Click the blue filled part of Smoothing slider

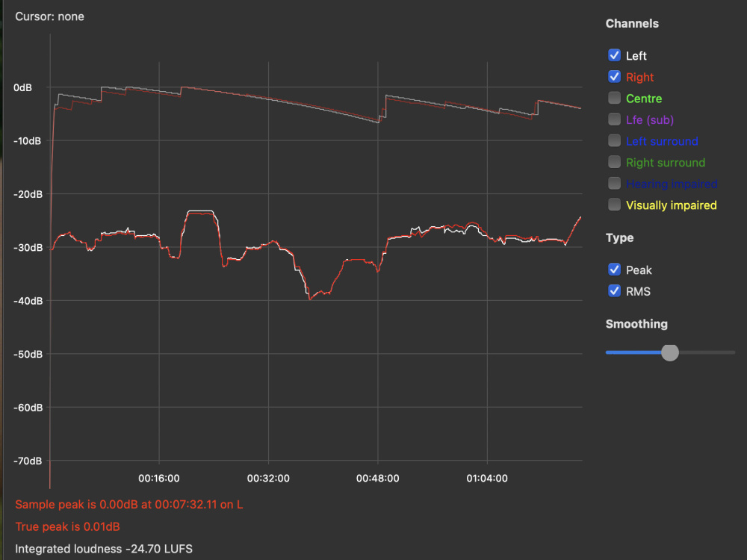point(633,352)
